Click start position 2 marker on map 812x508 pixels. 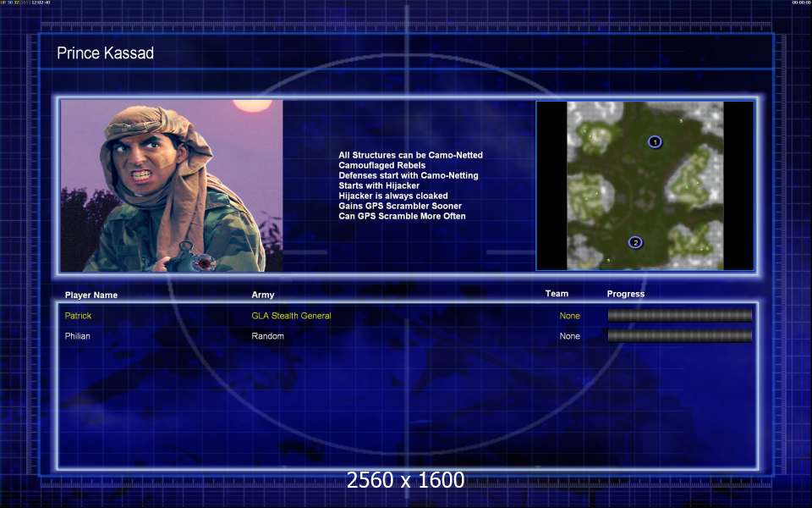coord(636,242)
